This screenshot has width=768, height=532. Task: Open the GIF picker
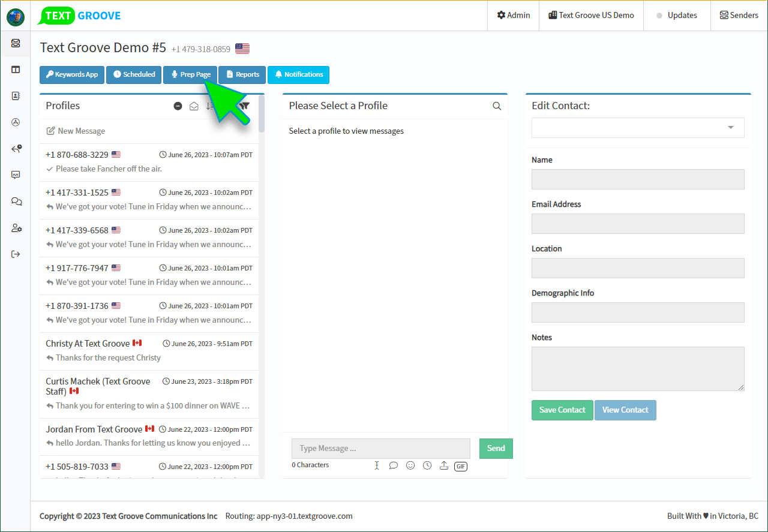click(x=461, y=466)
